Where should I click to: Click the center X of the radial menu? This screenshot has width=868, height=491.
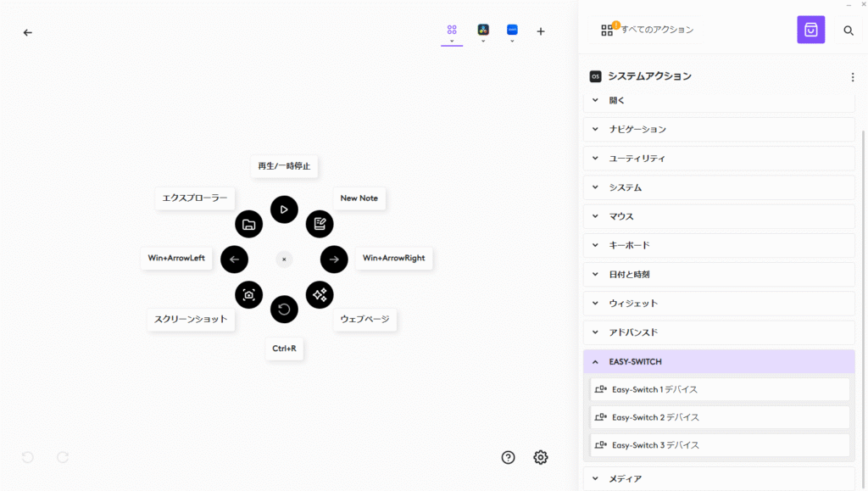coord(284,259)
